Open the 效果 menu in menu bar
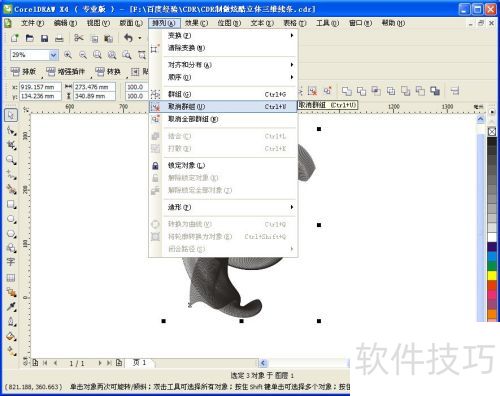This screenshot has height=396, width=500. [196, 23]
